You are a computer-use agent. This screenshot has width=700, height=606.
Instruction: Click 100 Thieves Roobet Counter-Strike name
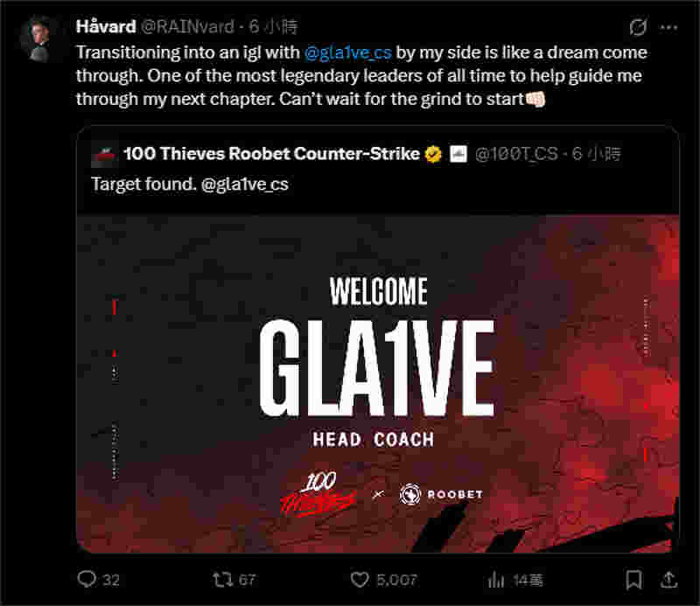pyautogui.click(x=271, y=154)
